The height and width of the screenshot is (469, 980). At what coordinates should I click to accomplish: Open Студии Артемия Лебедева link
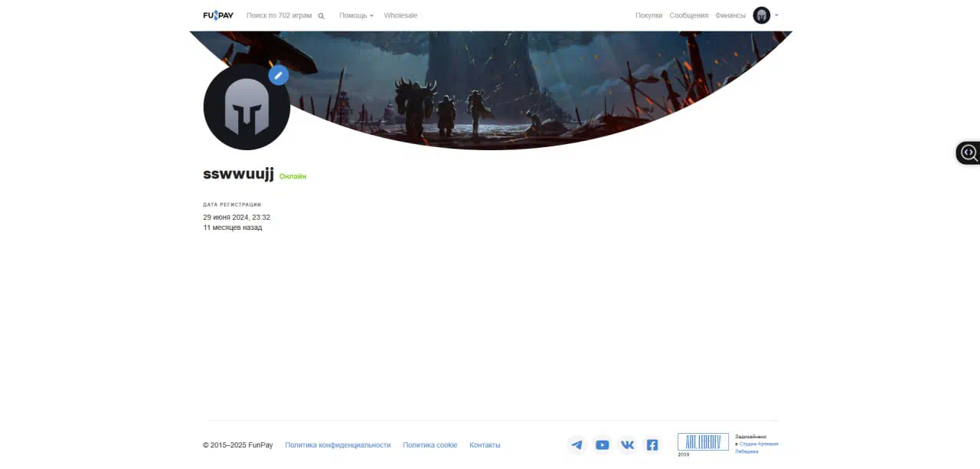758,448
